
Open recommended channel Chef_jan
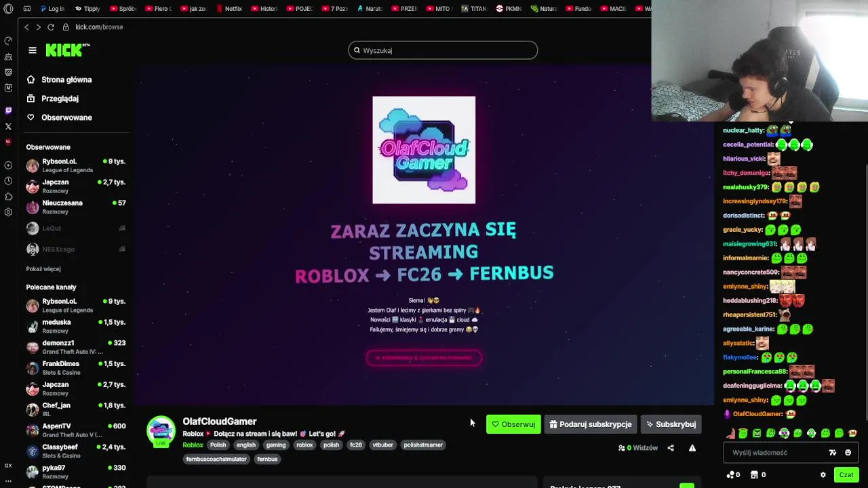76,409
